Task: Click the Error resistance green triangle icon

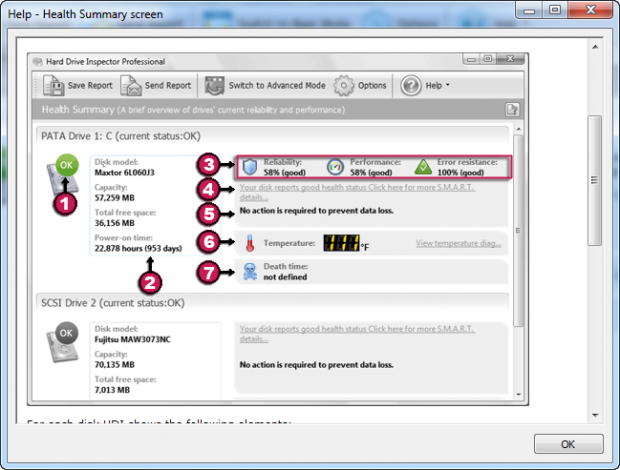Action: coord(423,167)
